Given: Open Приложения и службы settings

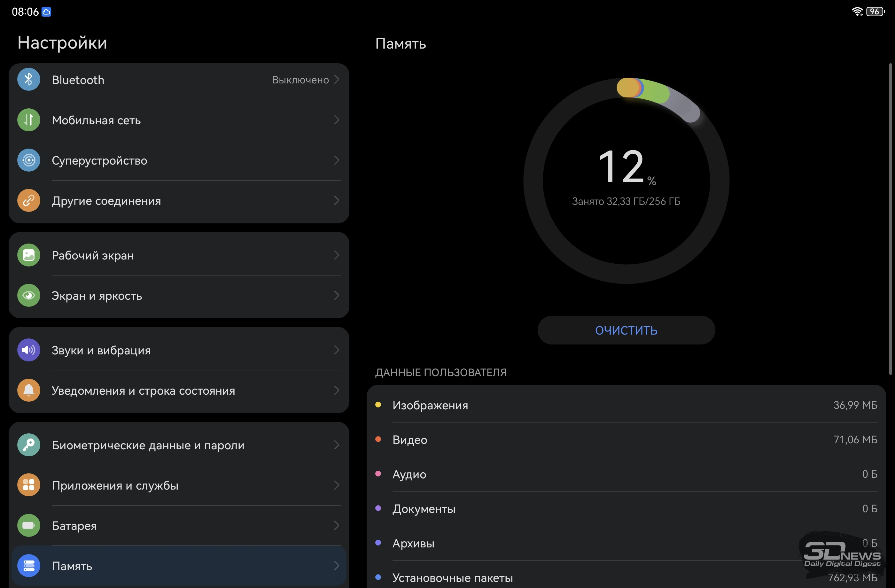Looking at the screenshot, I should 179,485.
